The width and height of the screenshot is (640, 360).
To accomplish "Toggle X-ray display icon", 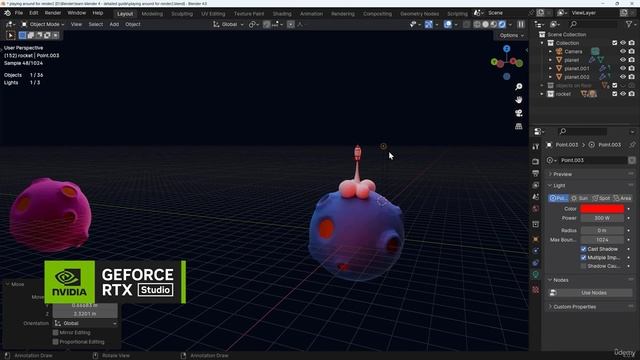I will click(x=467, y=24).
